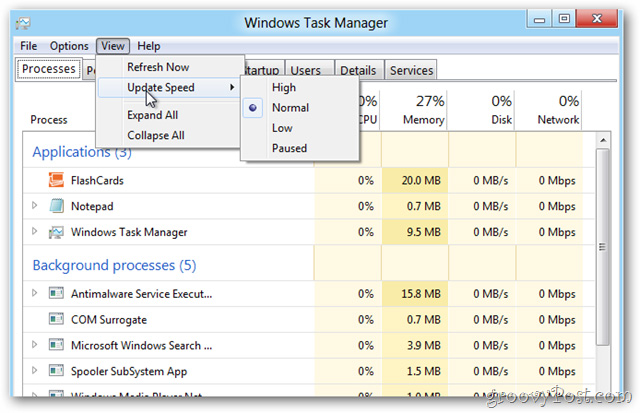This screenshot has width=640, height=413.
Task: Click the Microsoft Windows Search icon
Action: click(56, 344)
